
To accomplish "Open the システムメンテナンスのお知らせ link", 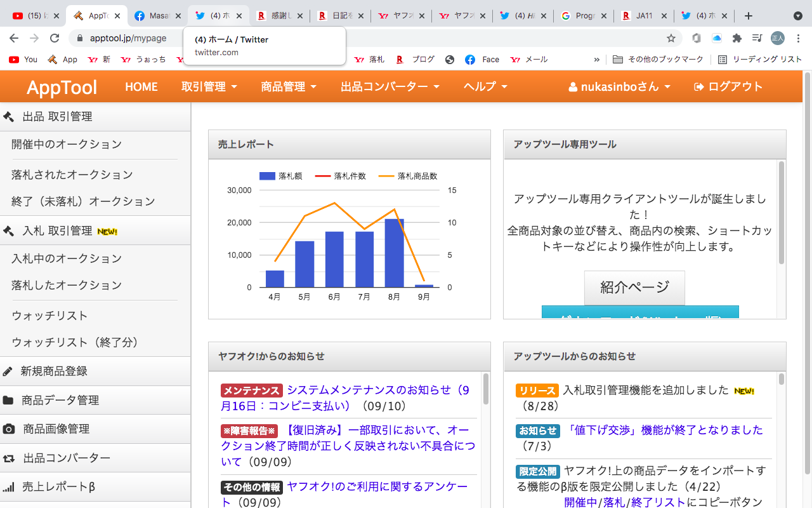I will [377, 390].
